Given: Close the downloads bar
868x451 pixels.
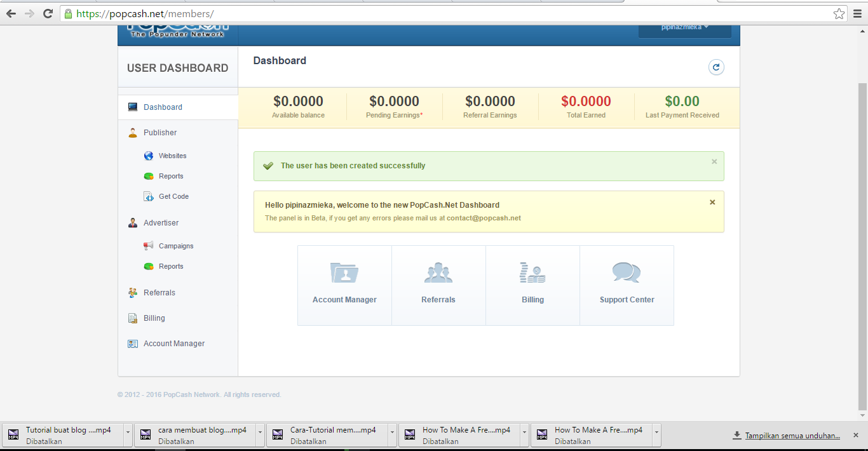Looking at the screenshot, I should coord(855,435).
